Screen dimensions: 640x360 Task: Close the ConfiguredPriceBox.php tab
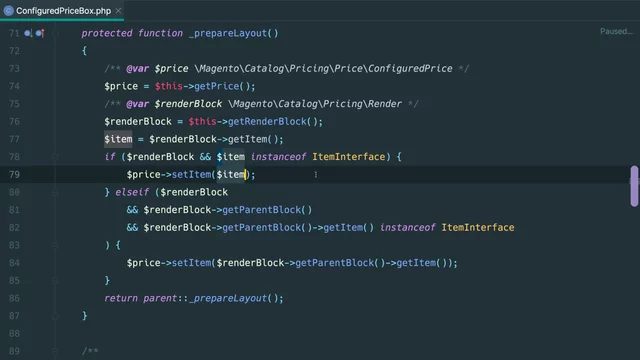click(x=118, y=11)
